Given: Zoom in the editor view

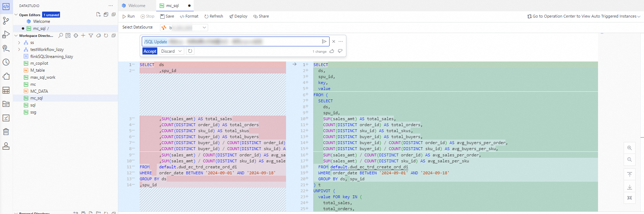Looking at the screenshot, I should click(x=630, y=148).
